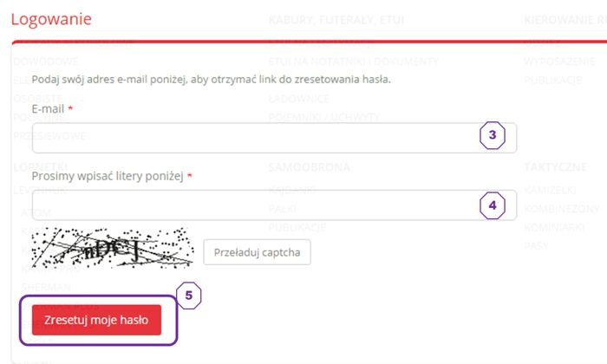Click the E-mail input field
The width and height of the screenshot is (607, 364).
pyautogui.click(x=251, y=136)
